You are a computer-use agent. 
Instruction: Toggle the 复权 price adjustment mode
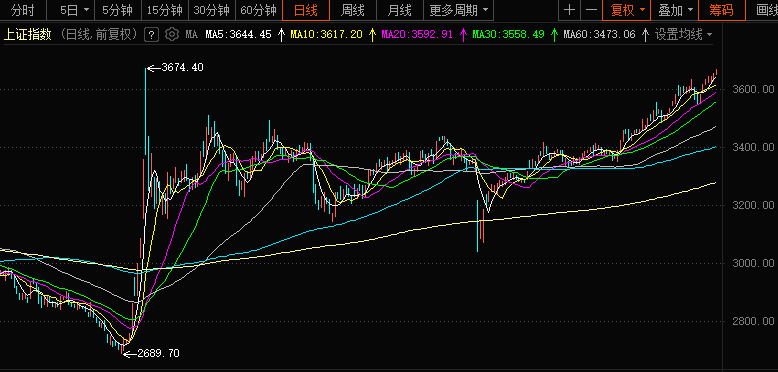tap(627, 10)
